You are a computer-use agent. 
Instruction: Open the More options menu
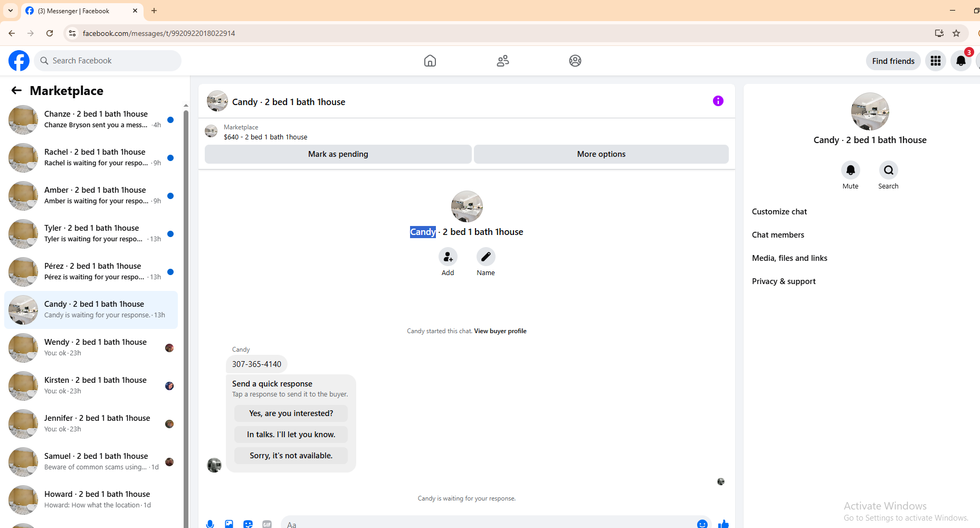pyautogui.click(x=601, y=154)
